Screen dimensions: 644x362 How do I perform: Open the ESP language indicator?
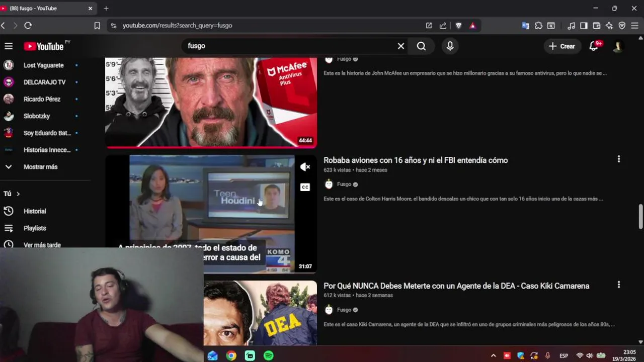563,356
